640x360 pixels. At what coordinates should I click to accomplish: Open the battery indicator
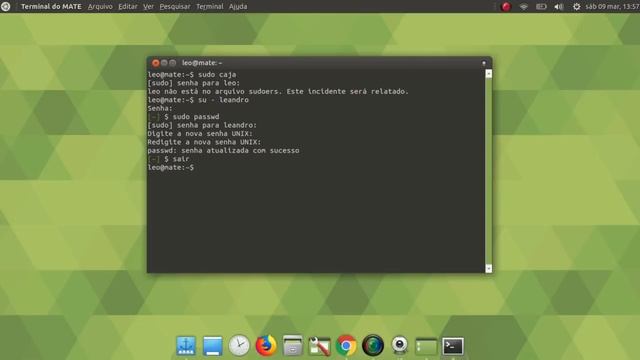[x=541, y=7]
